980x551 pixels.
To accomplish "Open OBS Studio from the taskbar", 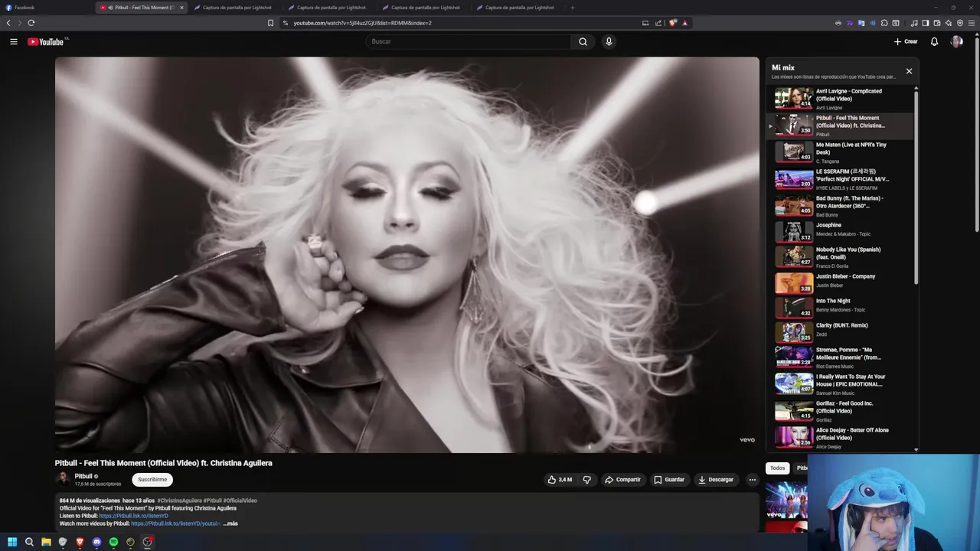I will [x=147, y=542].
